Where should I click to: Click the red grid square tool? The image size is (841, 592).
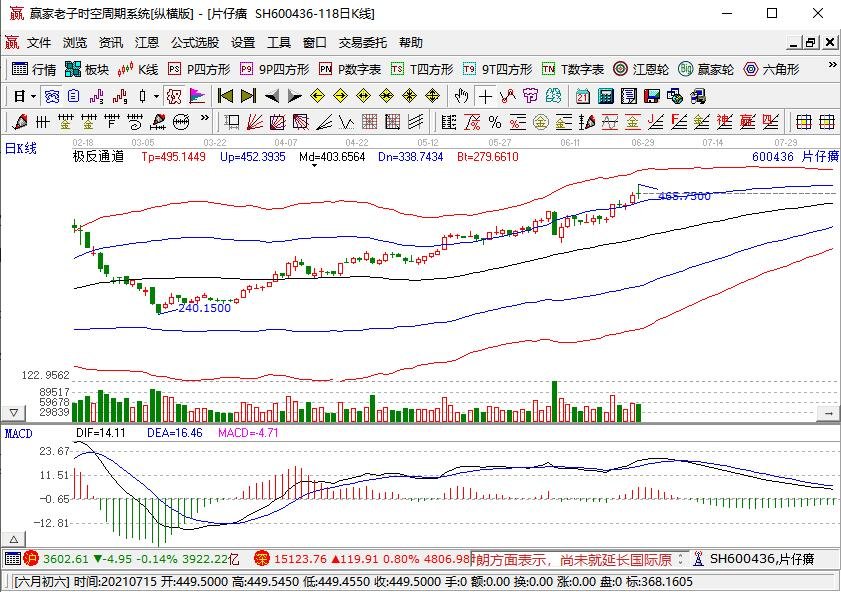point(370,122)
